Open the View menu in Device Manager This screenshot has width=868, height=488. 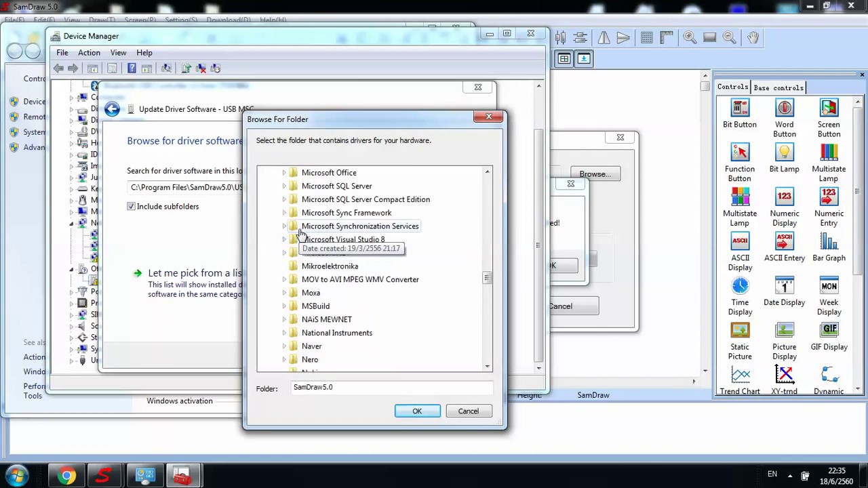click(x=118, y=53)
